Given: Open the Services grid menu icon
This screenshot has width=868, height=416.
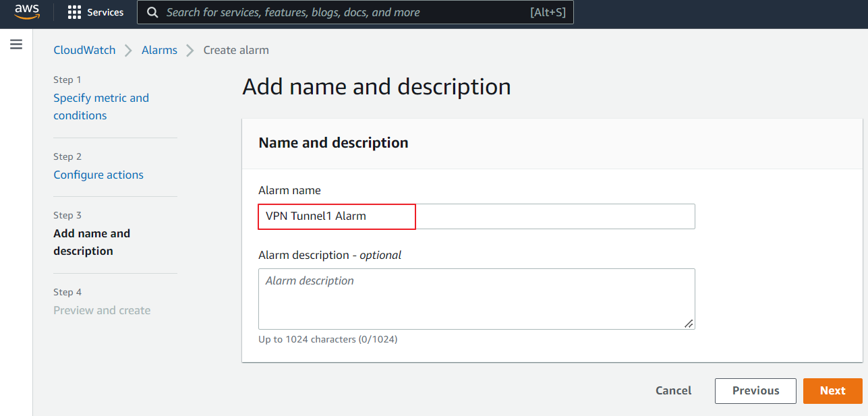Looking at the screenshot, I should coord(74,13).
